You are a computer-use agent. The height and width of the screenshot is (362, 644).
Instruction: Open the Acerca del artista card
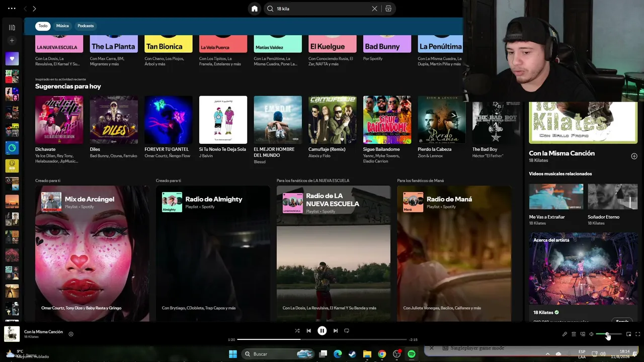583,277
